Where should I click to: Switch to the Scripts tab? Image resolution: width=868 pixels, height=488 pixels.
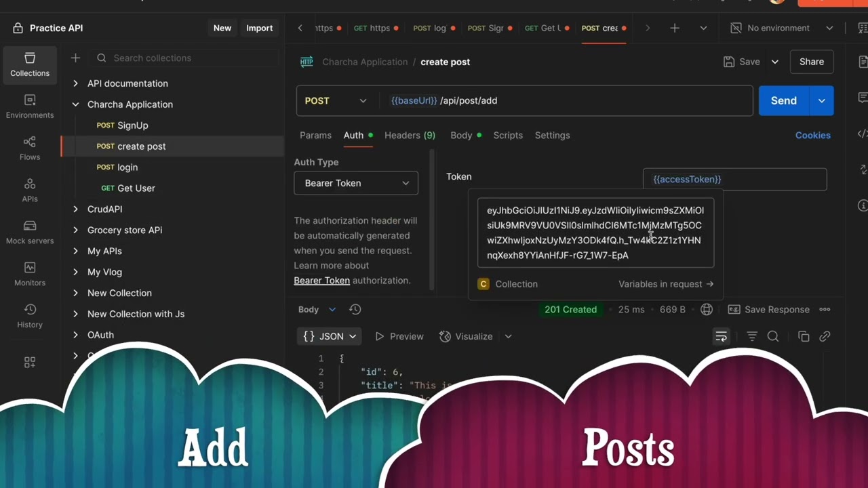click(x=508, y=136)
